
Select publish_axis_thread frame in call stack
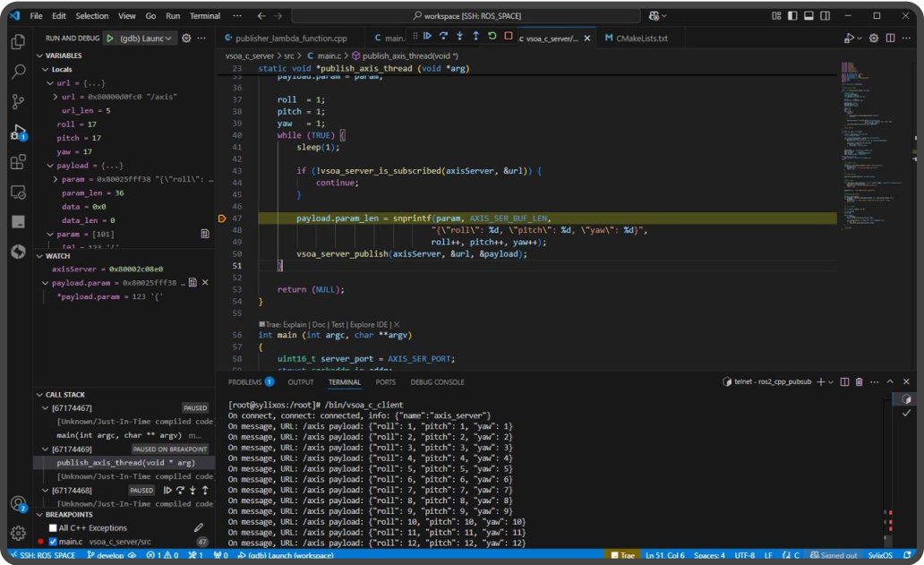[x=125, y=463]
